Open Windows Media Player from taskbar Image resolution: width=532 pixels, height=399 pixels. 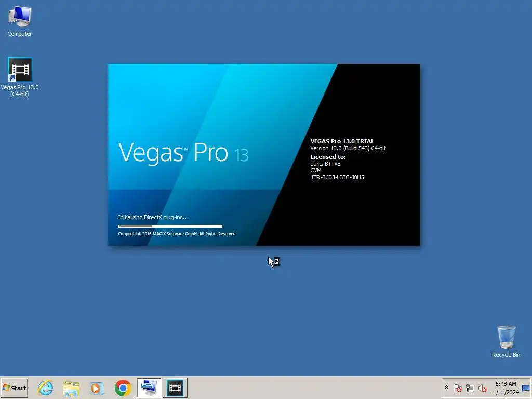pos(97,388)
